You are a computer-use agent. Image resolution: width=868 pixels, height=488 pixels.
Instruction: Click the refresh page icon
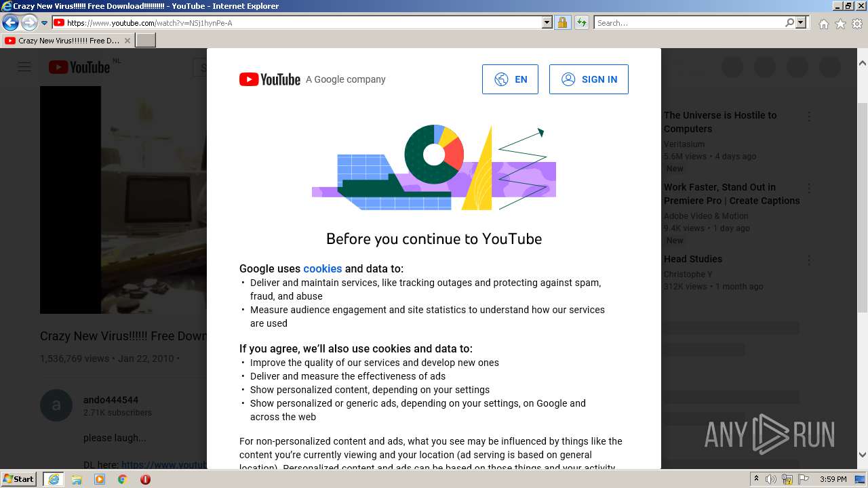pyautogui.click(x=581, y=23)
